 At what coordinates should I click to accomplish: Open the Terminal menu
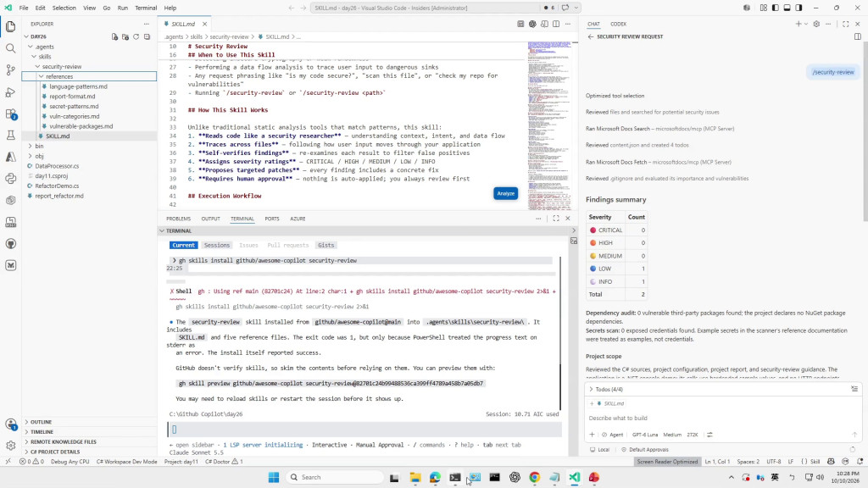(146, 8)
